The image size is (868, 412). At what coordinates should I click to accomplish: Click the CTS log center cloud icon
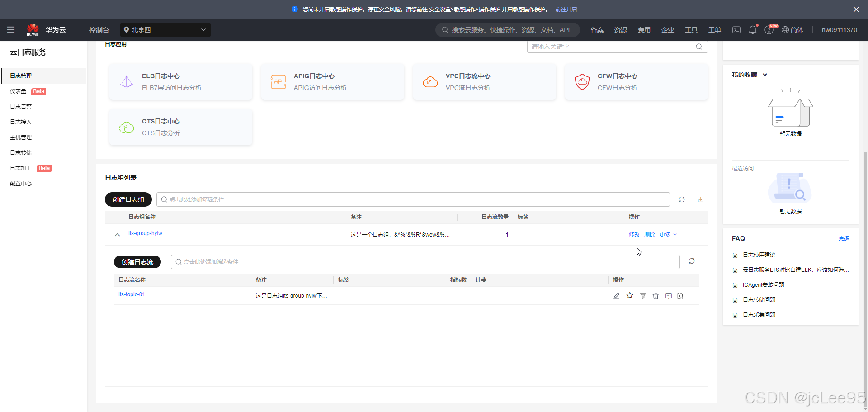click(127, 127)
